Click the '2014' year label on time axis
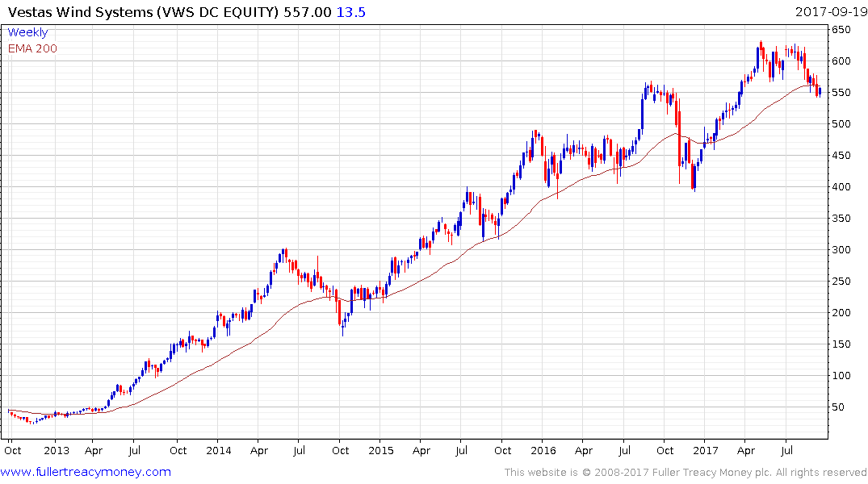Screen dimensions: 868x484 click(x=219, y=451)
